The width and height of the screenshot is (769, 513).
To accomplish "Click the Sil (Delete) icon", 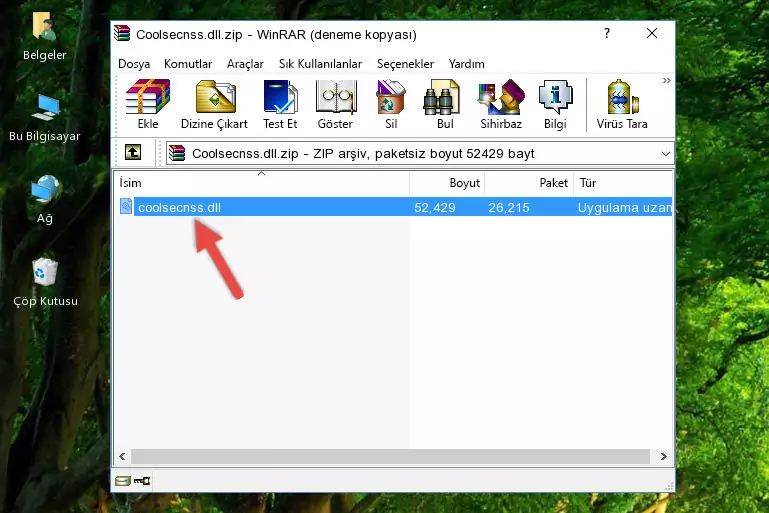I will (391, 104).
